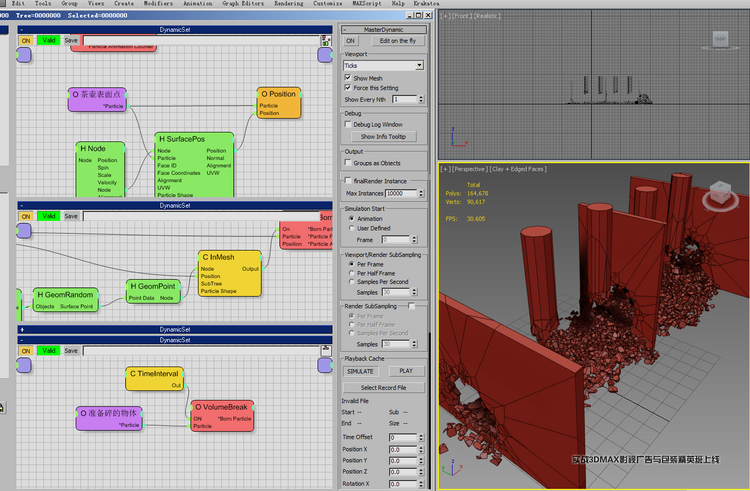The height and width of the screenshot is (491, 750).
Task: Open node layout icon in top DynamicSet toolbar
Action: [x=326, y=41]
